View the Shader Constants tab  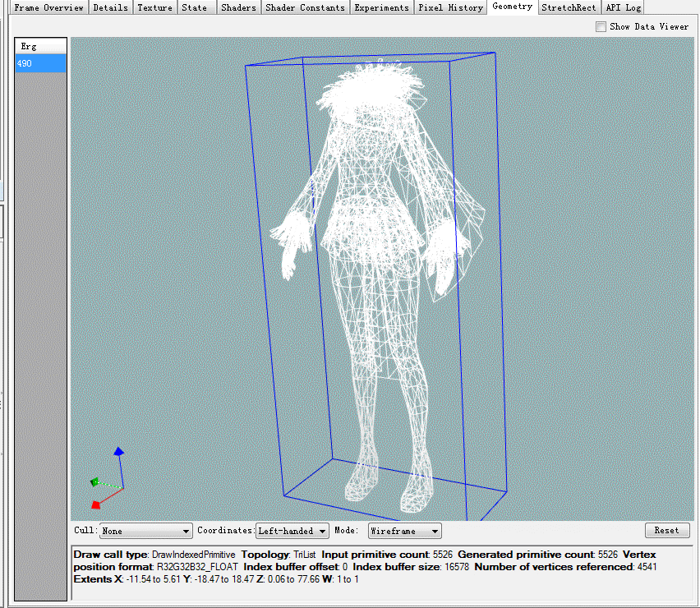click(x=305, y=7)
